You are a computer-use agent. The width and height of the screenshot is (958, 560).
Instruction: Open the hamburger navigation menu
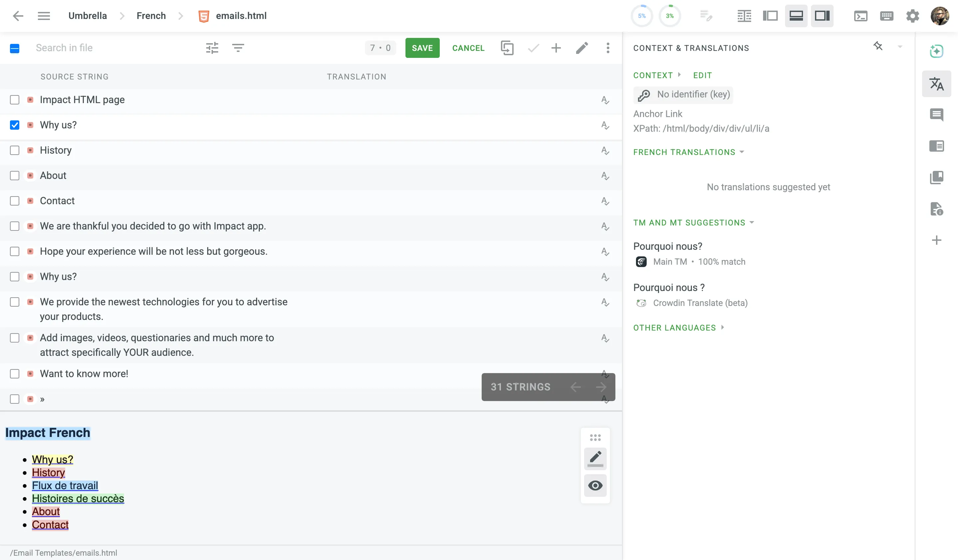44,16
